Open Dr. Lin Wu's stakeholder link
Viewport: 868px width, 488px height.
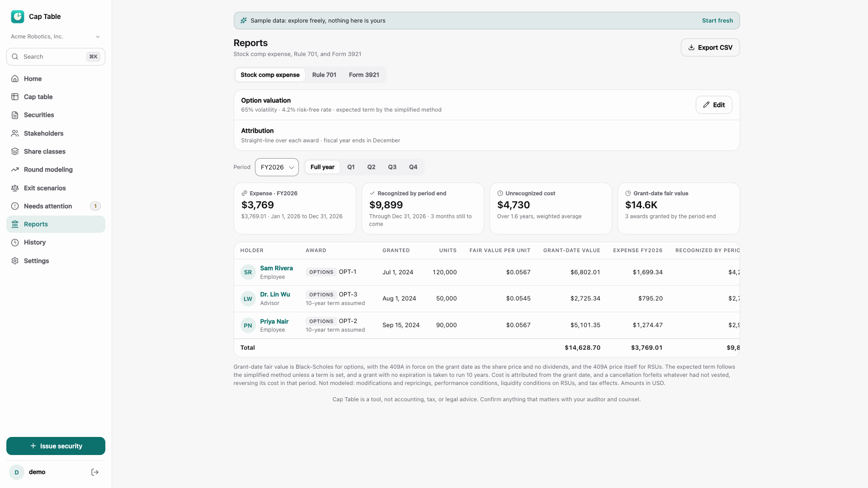coord(275,294)
